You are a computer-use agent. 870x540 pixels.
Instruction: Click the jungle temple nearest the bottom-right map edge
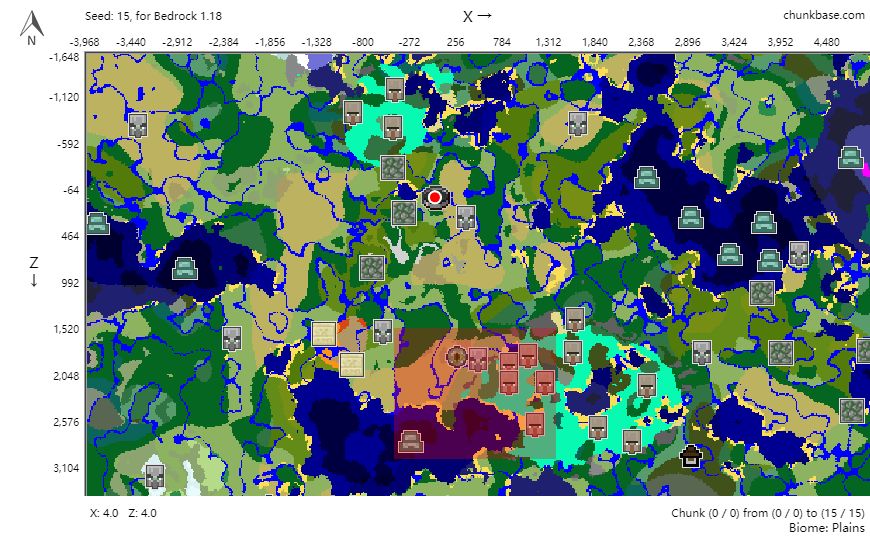coord(852,411)
